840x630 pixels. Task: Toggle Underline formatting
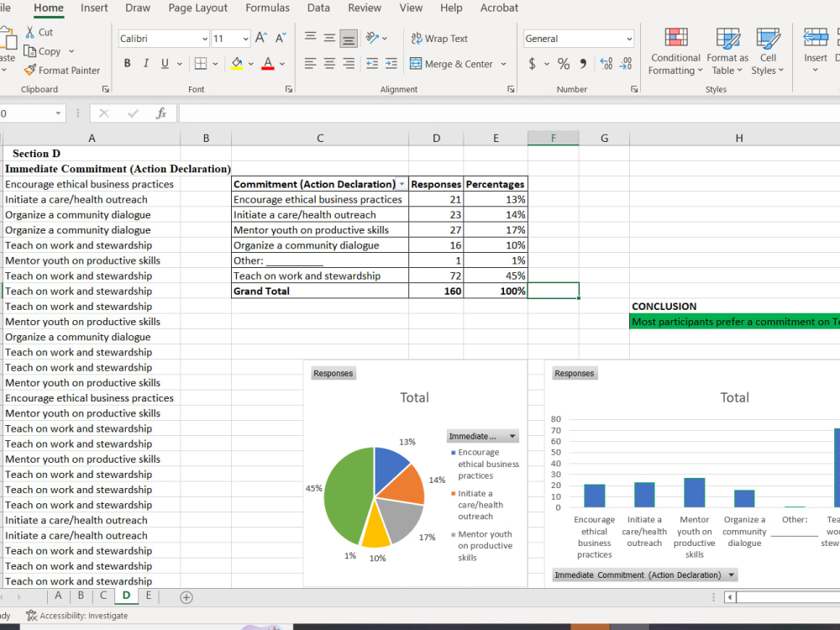(x=165, y=64)
